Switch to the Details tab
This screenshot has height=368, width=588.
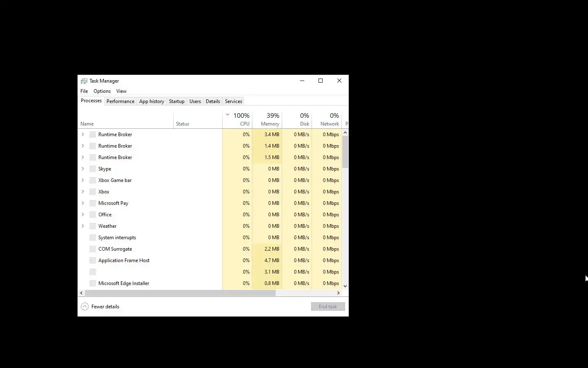[x=213, y=101]
